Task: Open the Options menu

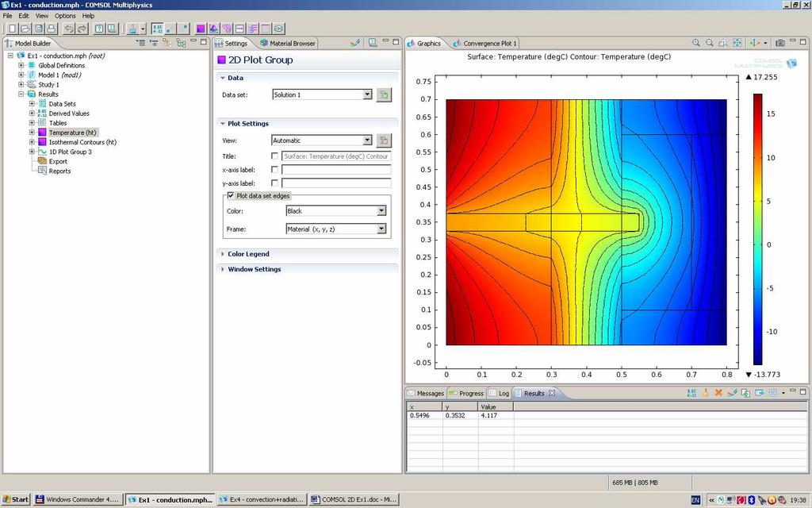Action: point(65,16)
